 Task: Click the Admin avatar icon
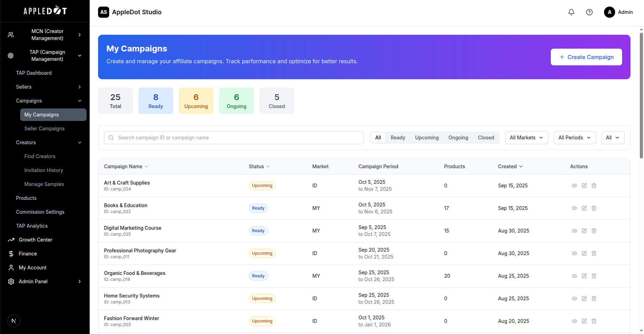point(609,12)
